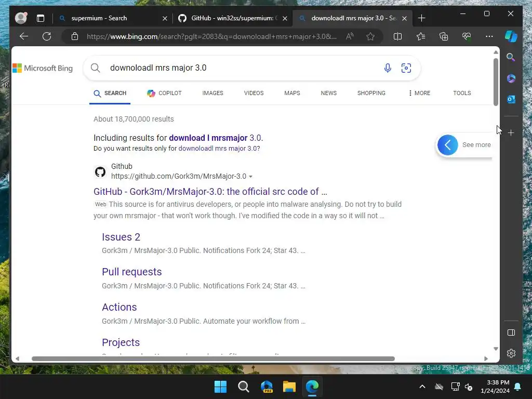Refresh the page
532x399 pixels.
pyautogui.click(x=47, y=36)
